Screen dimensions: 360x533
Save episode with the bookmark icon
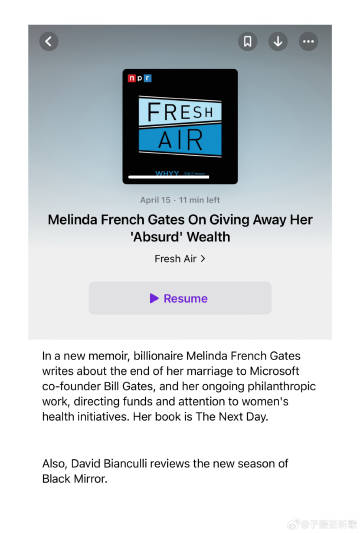click(x=247, y=42)
